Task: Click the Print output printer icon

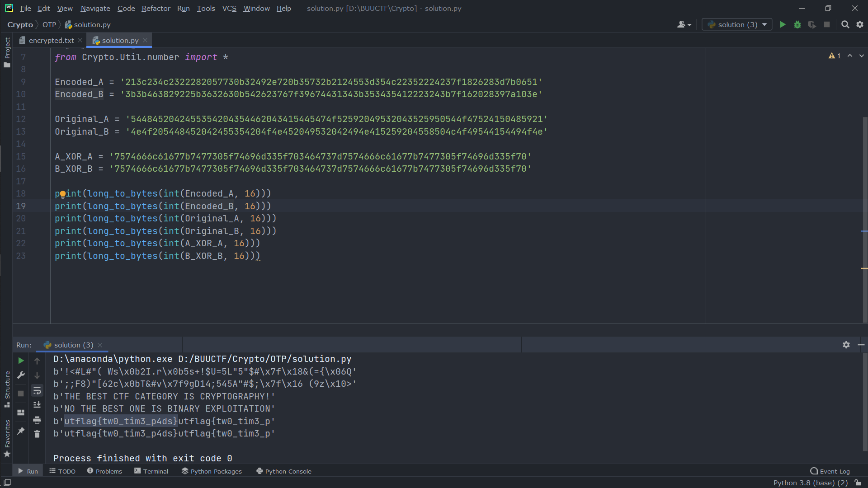Action: point(37,420)
